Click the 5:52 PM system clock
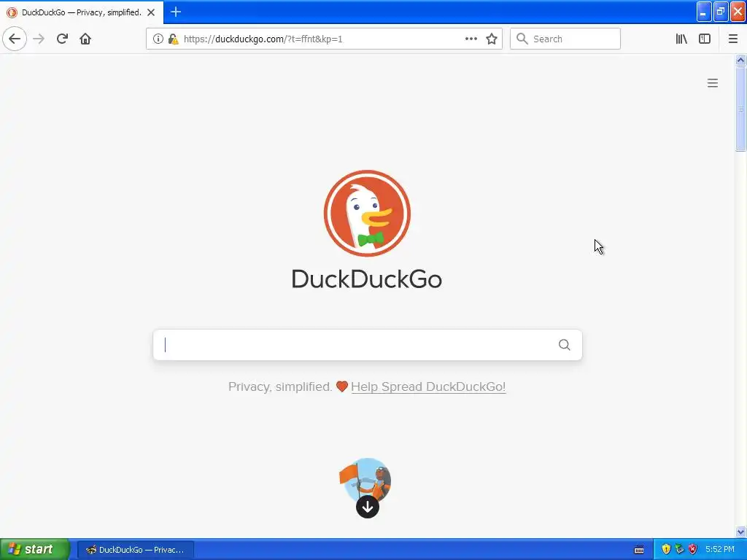 [x=720, y=549]
